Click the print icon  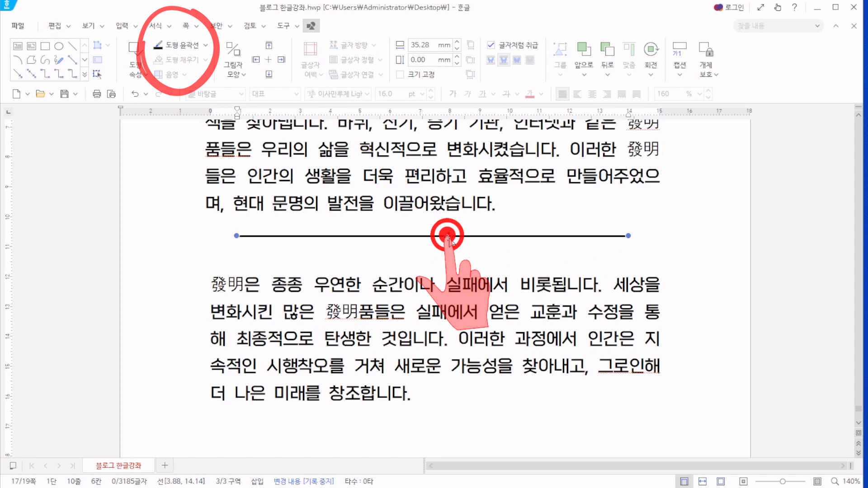point(97,94)
